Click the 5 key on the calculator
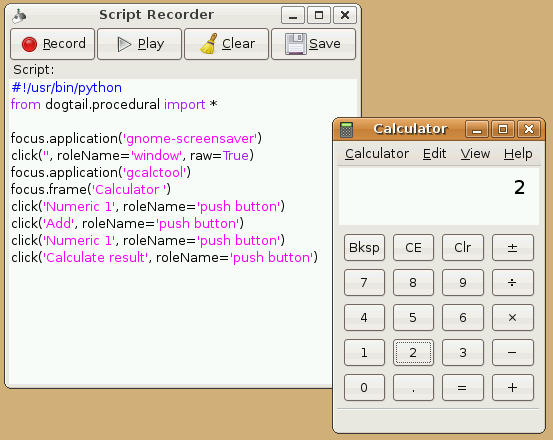Viewport: 553px width, 440px height. (413, 318)
